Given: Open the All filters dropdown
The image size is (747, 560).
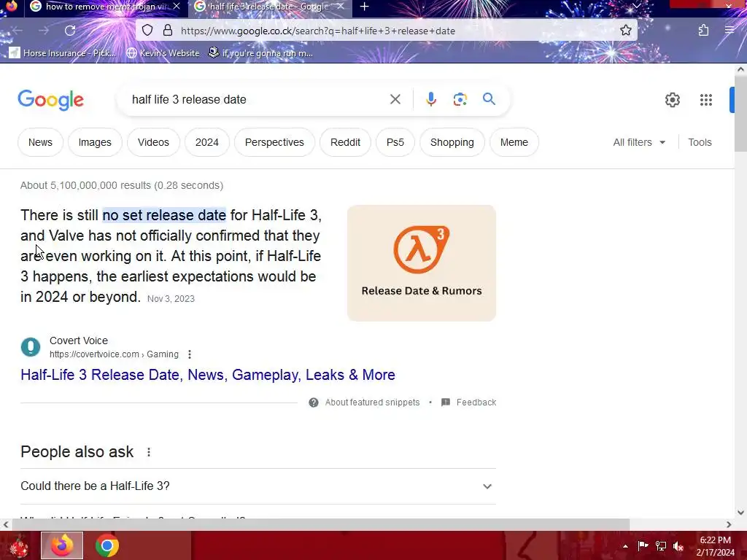Looking at the screenshot, I should (x=639, y=142).
